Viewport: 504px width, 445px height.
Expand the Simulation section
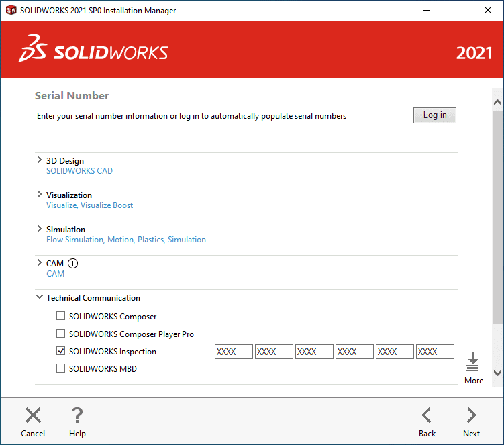(x=39, y=229)
